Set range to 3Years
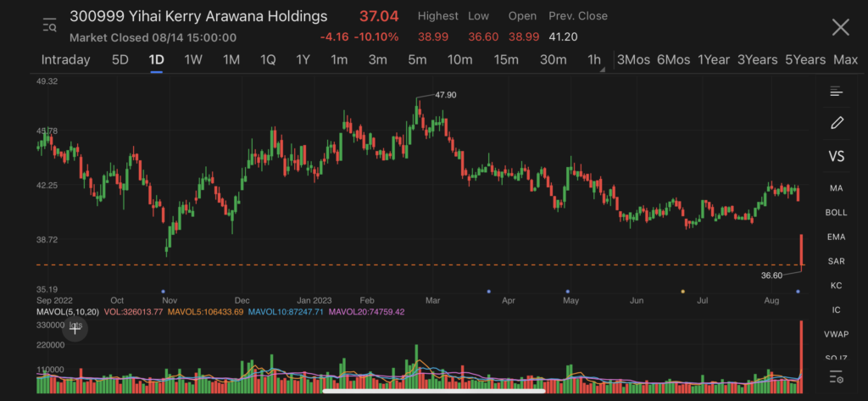The width and height of the screenshot is (868, 401). click(x=757, y=60)
